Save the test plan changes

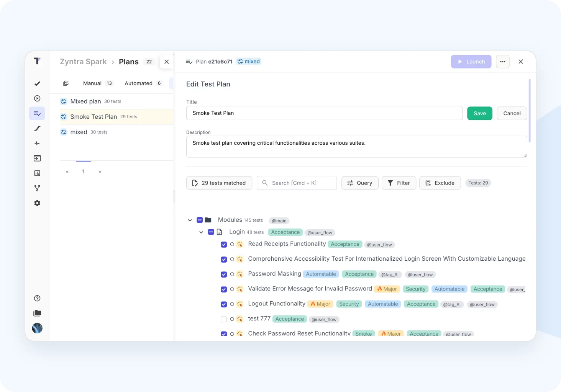[x=479, y=113]
